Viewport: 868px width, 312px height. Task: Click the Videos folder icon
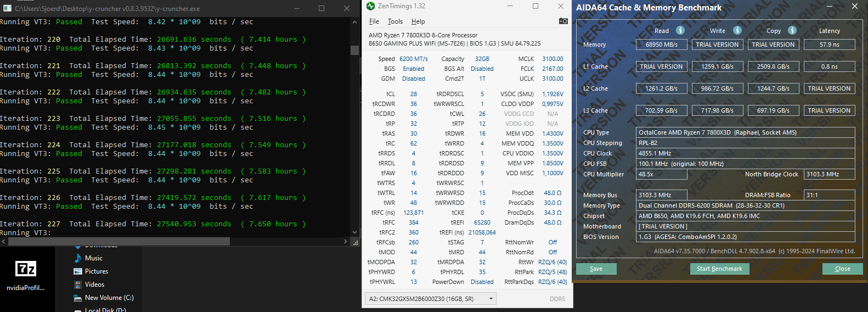pyautogui.click(x=78, y=285)
